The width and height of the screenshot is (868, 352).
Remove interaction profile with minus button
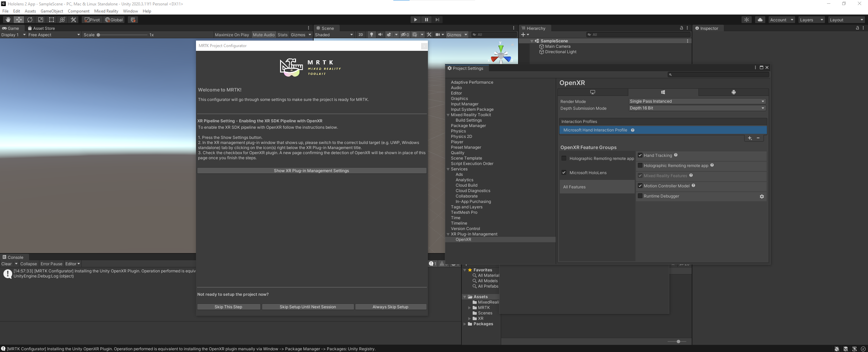[758, 138]
